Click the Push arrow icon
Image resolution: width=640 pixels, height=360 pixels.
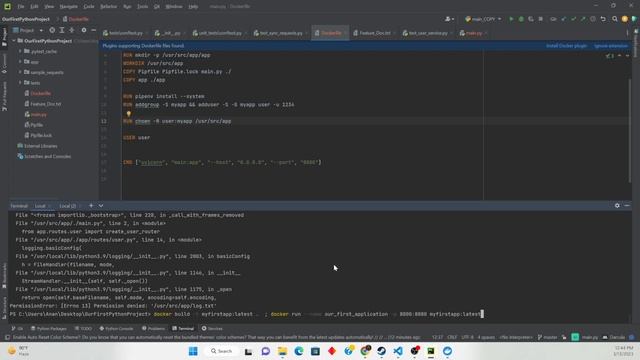pyautogui.click(x=583, y=19)
